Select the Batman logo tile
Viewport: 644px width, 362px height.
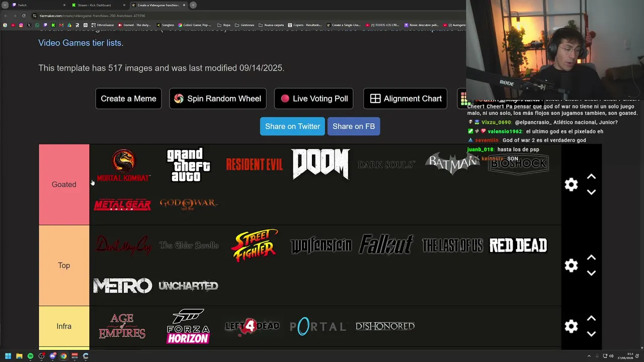point(452,164)
